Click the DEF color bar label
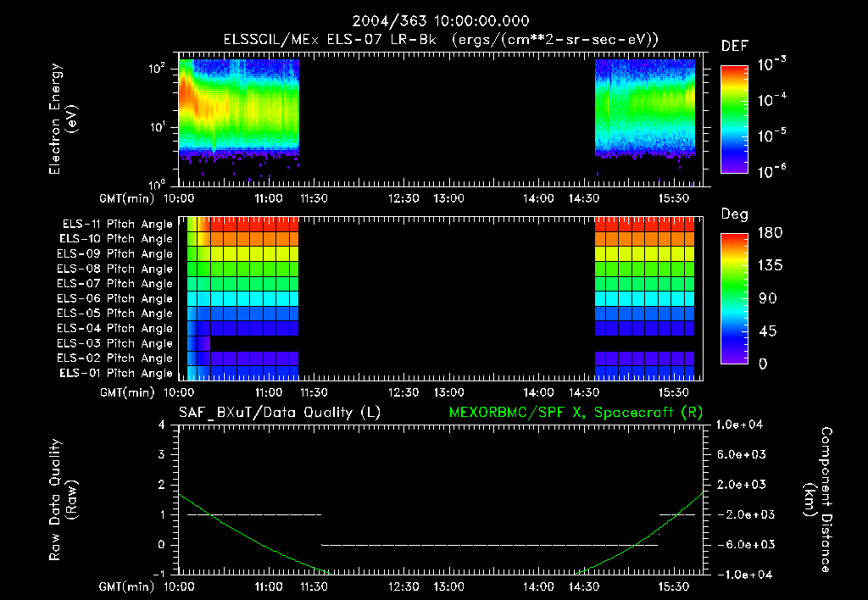Image resolution: width=868 pixels, height=600 pixels. point(735,47)
